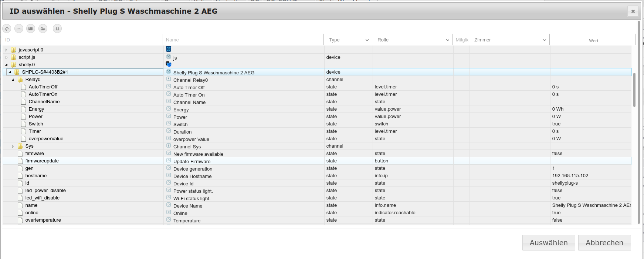
Task: Select the led_power_disable state row
Action: click(317, 191)
